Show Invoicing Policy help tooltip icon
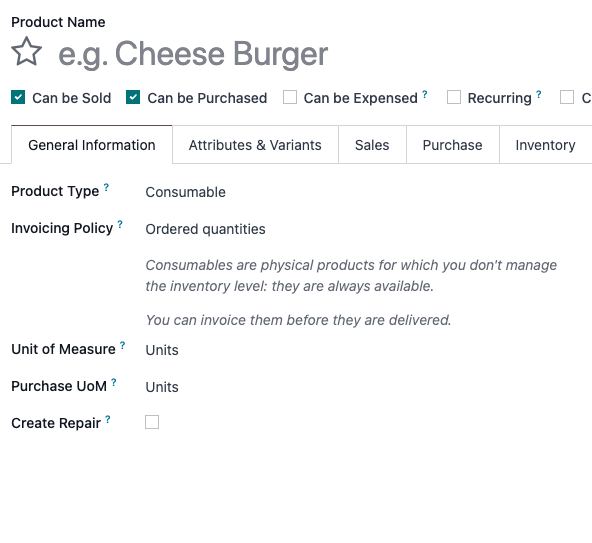The image size is (592, 543). [x=120, y=224]
